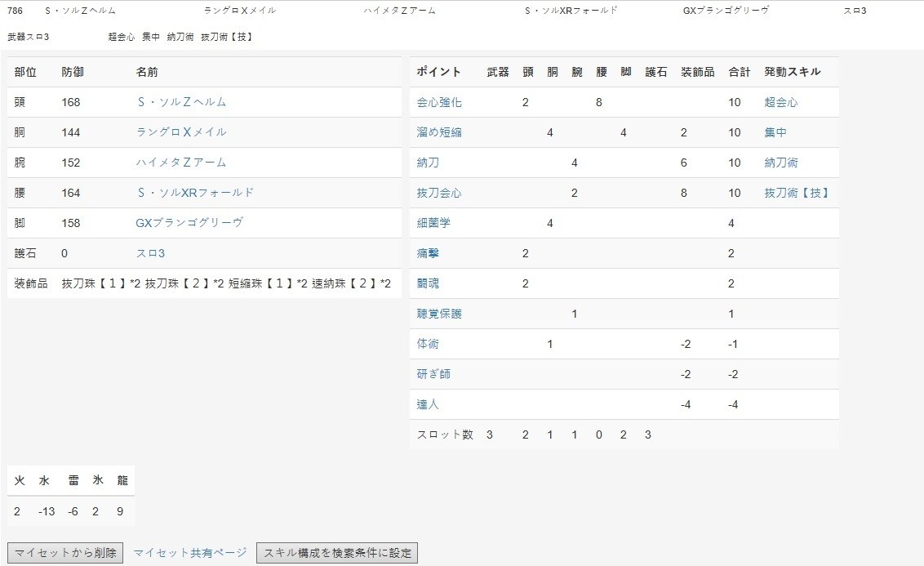Viewport: 924px width, 566px height.
Task: Click 達人 total value -4
Action: click(733, 403)
